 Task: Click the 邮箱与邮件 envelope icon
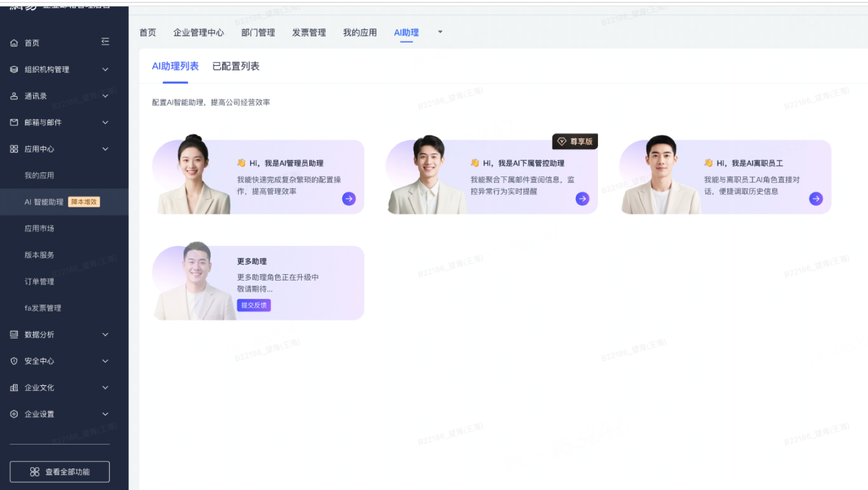(14, 122)
